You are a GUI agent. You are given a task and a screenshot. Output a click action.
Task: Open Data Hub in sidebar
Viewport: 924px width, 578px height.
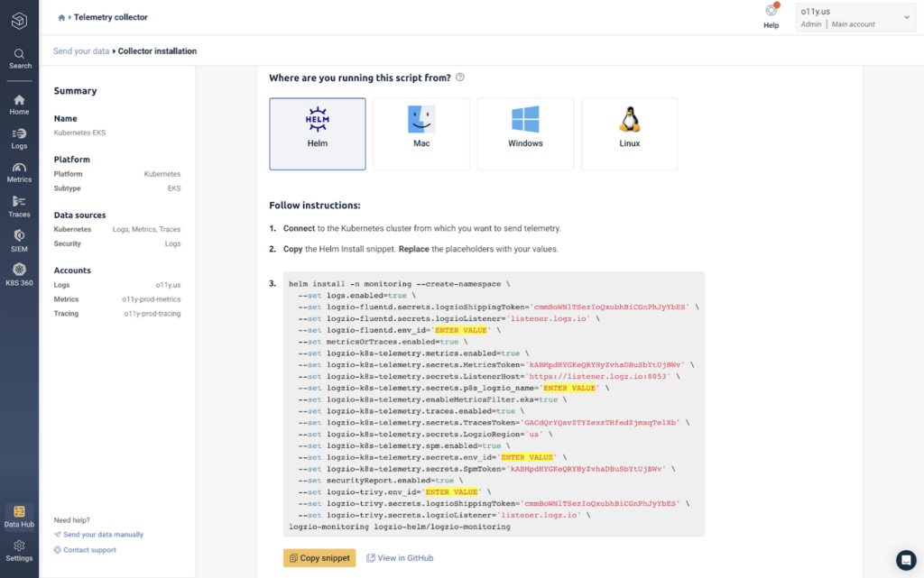coord(19,517)
